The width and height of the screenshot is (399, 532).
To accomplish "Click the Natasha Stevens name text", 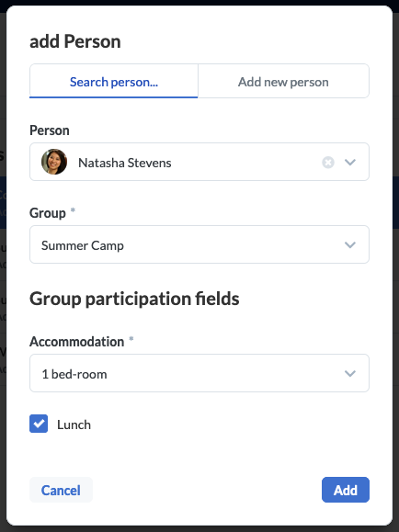I will (x=125, y=163).
